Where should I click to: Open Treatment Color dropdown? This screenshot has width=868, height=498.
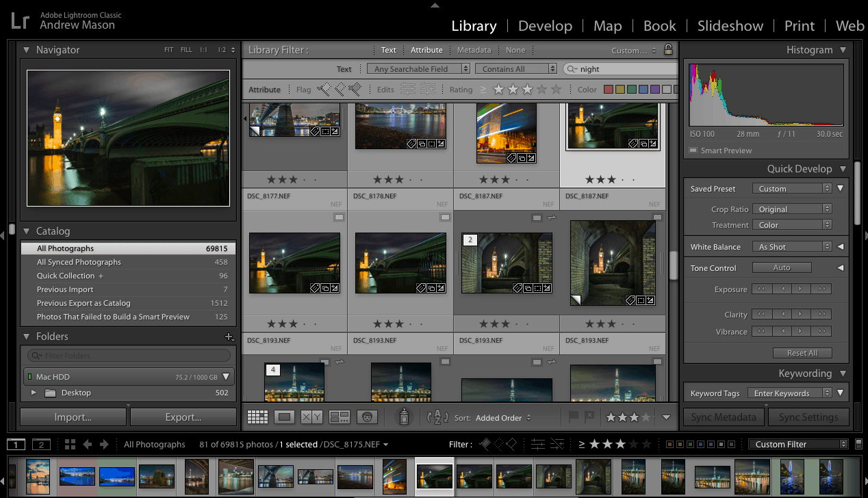click(x=792, y=224)
